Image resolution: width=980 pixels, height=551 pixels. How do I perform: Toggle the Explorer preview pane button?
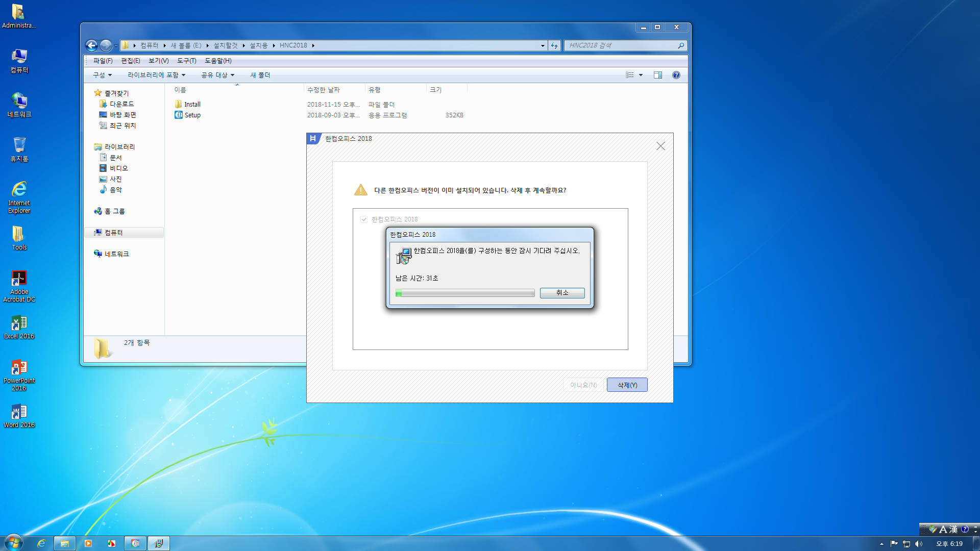[658, 75]
